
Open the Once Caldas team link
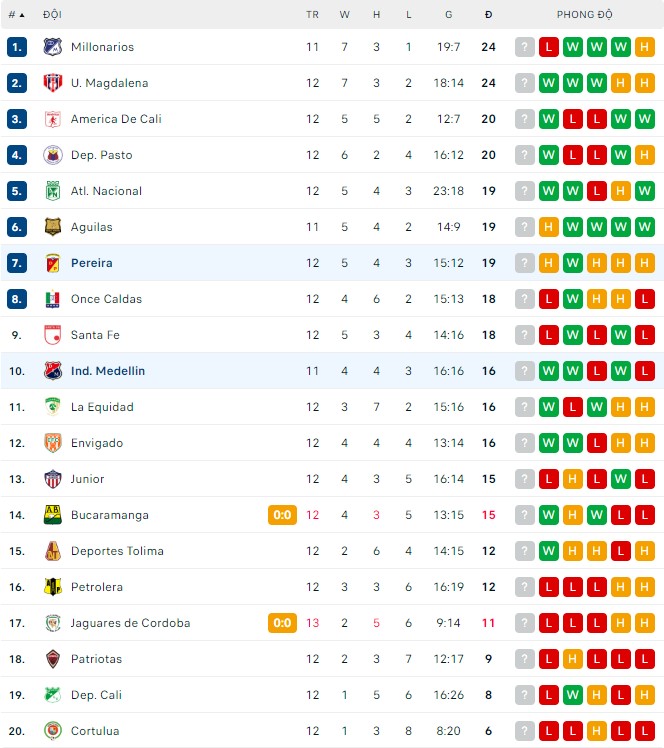pyautogui.click(x=106, y=299)
